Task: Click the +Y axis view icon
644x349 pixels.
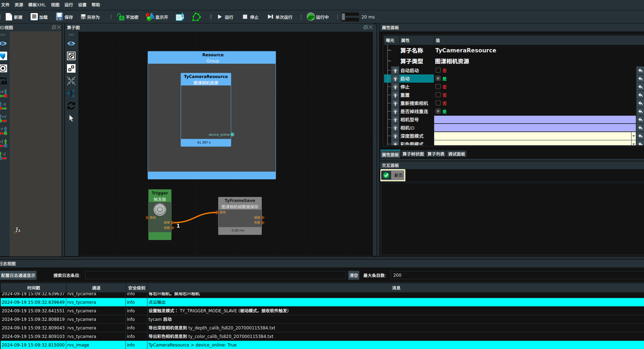Action: click(x=4, y=118)
